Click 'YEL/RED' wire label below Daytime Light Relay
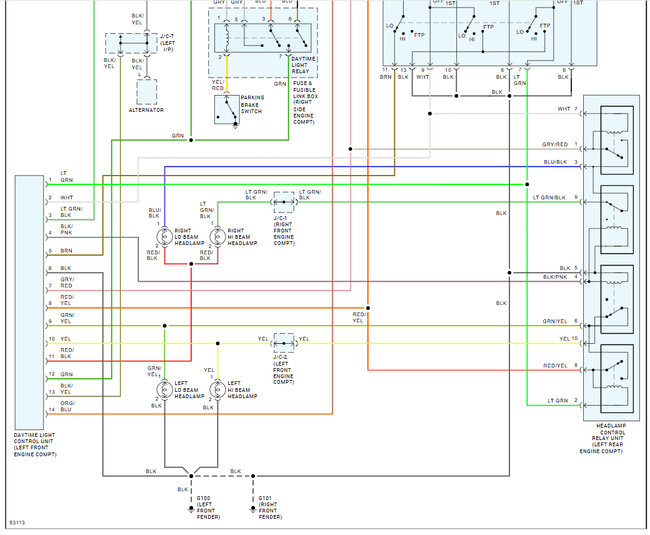The width and height of the screenshot is (650, 535). (x=218, y=85)
